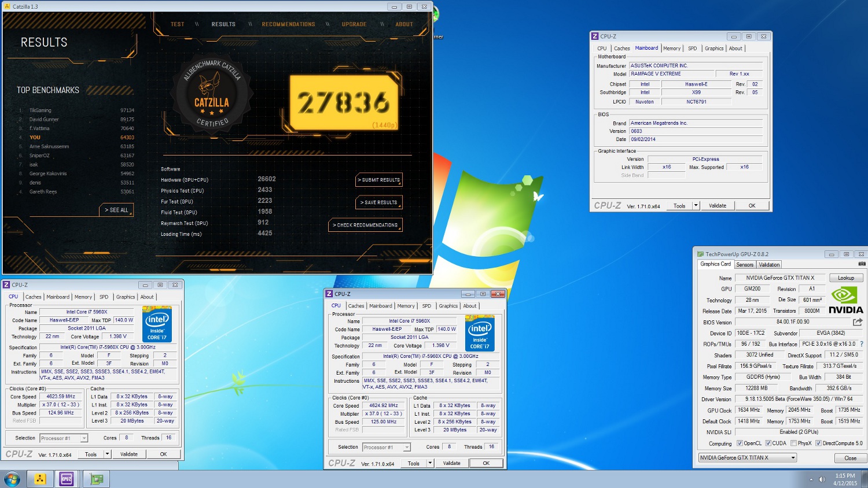Click the share icon next to BIOS Version
Viewport: 868px width, 488px height.
[x=858, y=322]
